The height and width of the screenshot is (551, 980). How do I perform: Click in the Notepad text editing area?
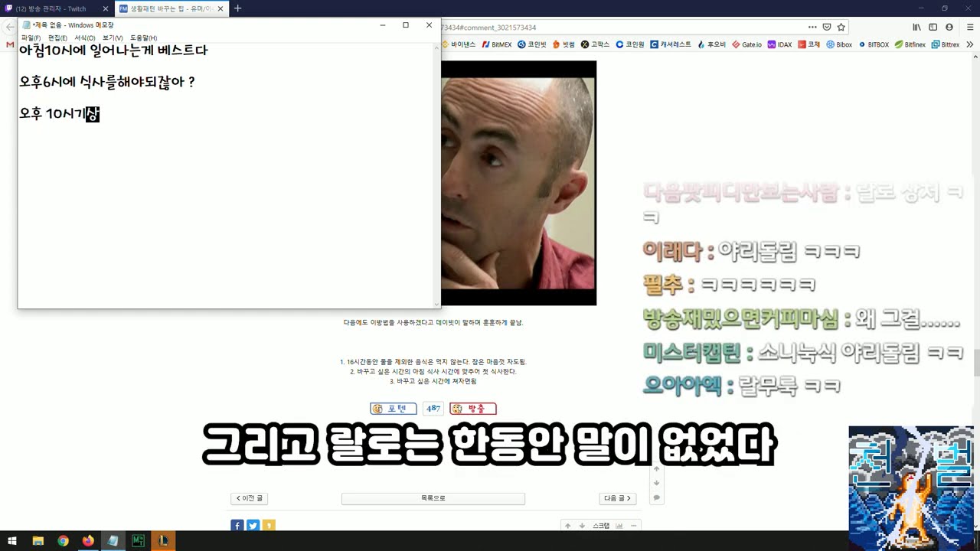226,176
